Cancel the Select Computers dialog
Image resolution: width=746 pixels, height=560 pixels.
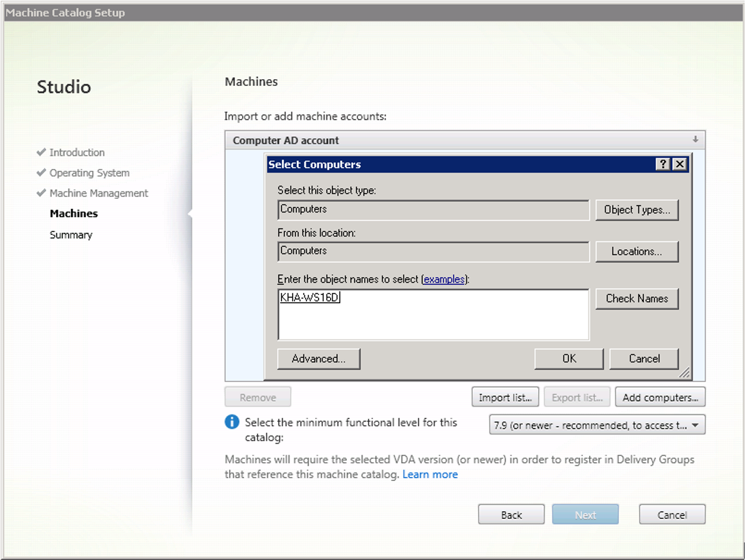click(x=644, y=358)
